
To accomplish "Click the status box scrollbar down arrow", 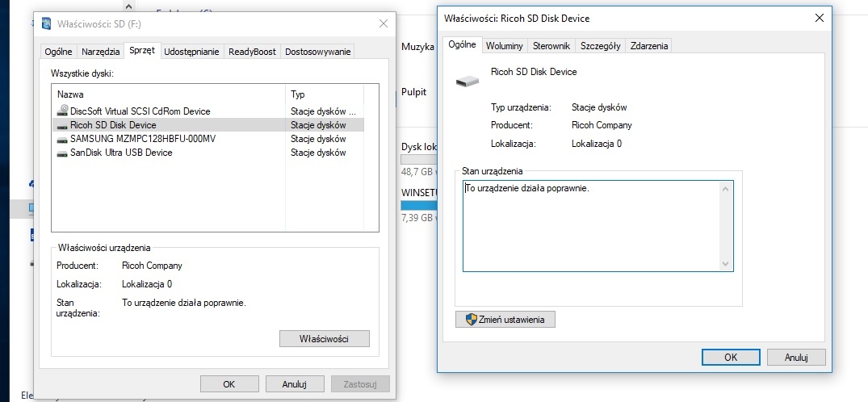I will coord(726,264).
